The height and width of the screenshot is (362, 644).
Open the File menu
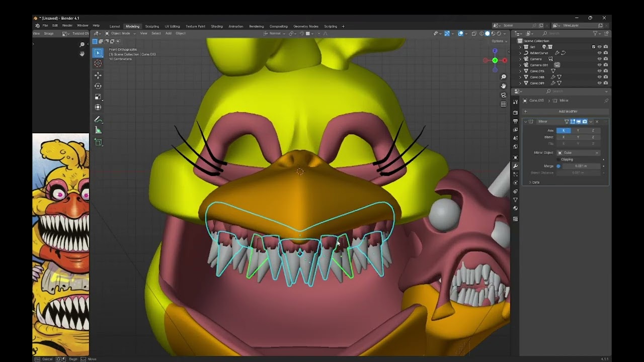[x=45, y=26]
